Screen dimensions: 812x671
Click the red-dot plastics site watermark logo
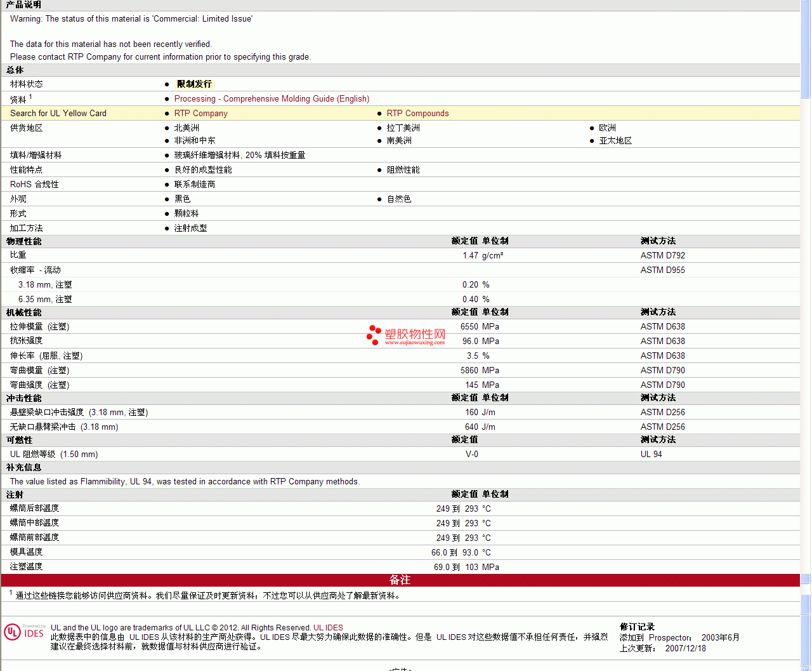406,335
